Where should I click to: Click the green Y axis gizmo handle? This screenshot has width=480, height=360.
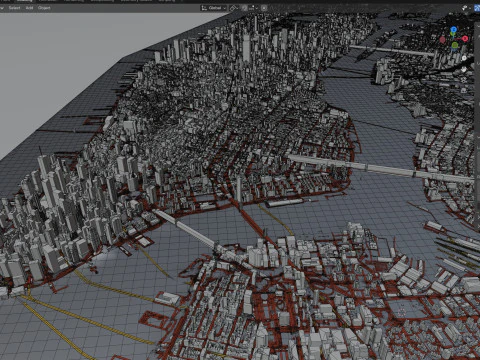455,45
